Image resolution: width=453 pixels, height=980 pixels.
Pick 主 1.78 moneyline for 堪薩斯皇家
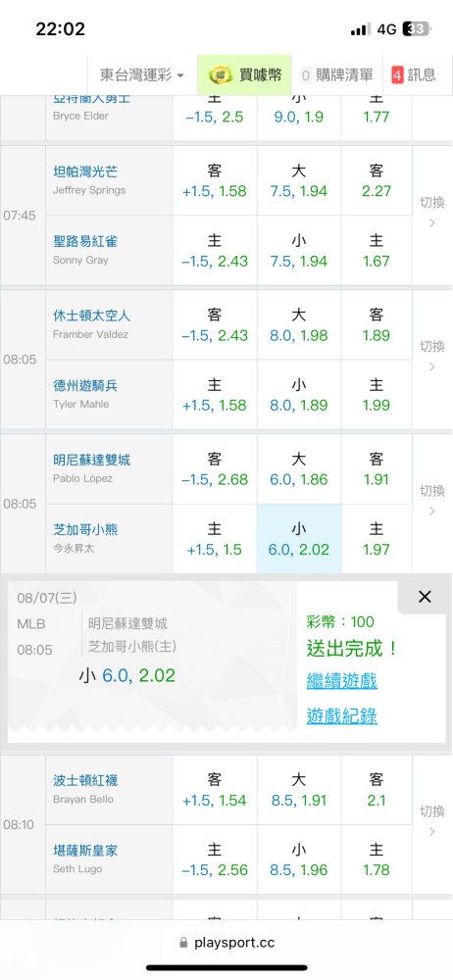click(x=377, y=860)
